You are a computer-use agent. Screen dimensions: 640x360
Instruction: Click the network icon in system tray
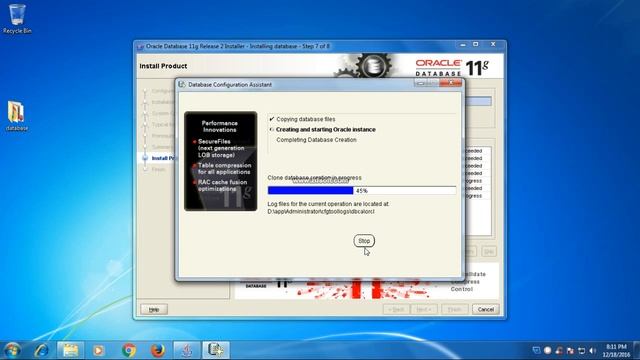point(582,351)
